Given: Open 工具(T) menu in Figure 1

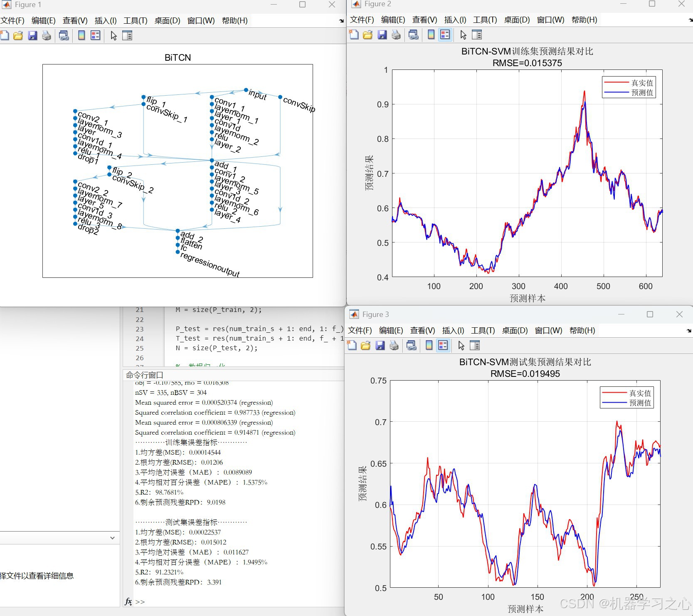Looking at the screenshot, I should 136,21.
